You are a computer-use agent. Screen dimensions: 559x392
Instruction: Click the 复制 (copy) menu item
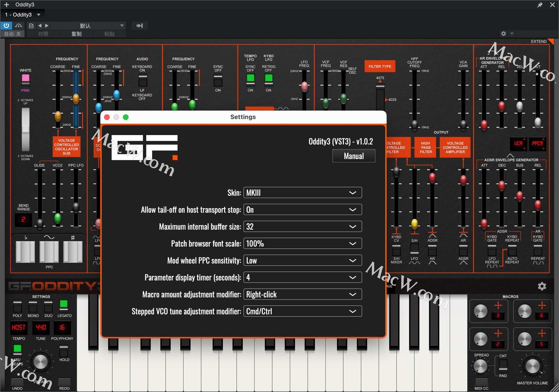click(76, 34)
